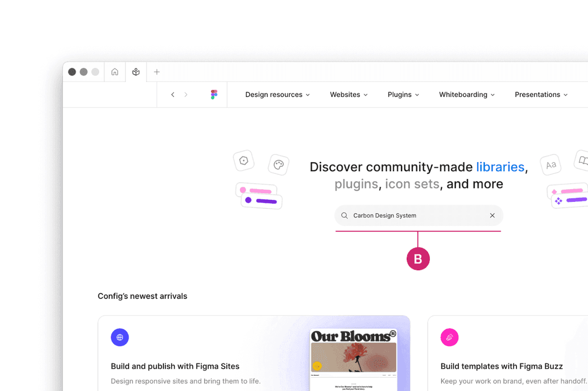Click the pink Figma Buzz icon
This screenshot has width=588, height=391.
pyautogui.click(x=449, y=337)
